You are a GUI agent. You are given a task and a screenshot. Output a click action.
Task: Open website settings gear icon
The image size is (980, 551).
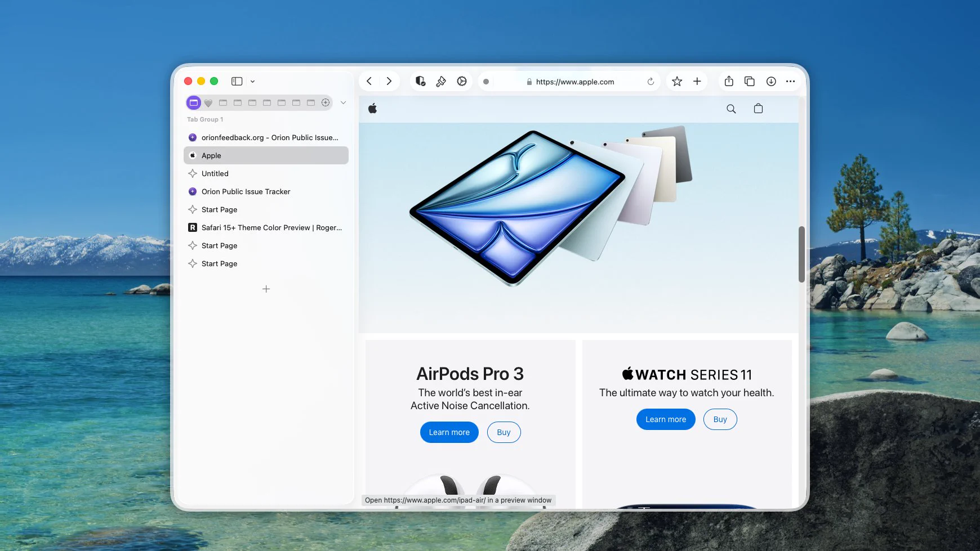[x=462, y=81]
